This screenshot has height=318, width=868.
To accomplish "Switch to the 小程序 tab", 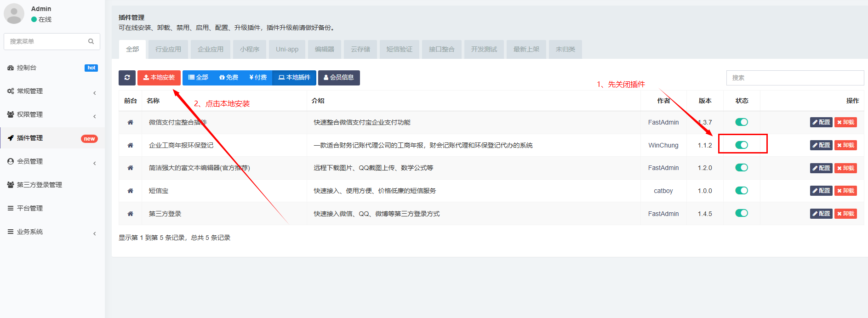I will pos(250,49).
